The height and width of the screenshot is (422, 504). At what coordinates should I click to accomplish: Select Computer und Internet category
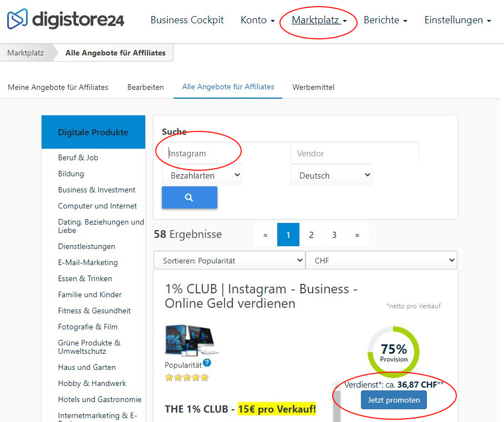[x=98, y=206]
